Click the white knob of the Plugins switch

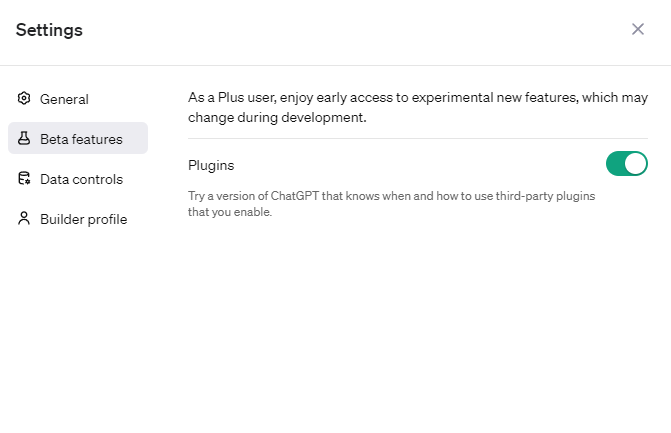pos(636,164)
